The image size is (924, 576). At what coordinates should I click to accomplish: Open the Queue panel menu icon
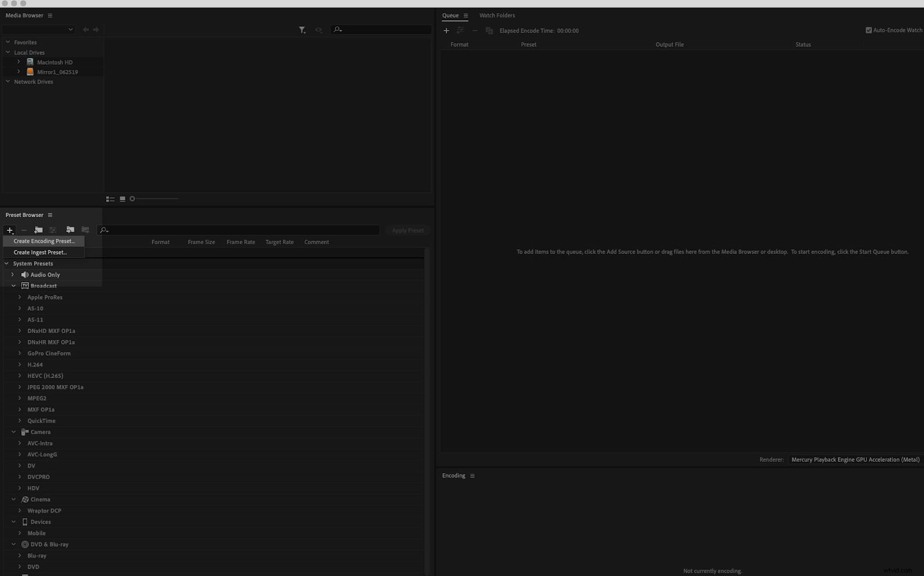(x=467, y=16)
